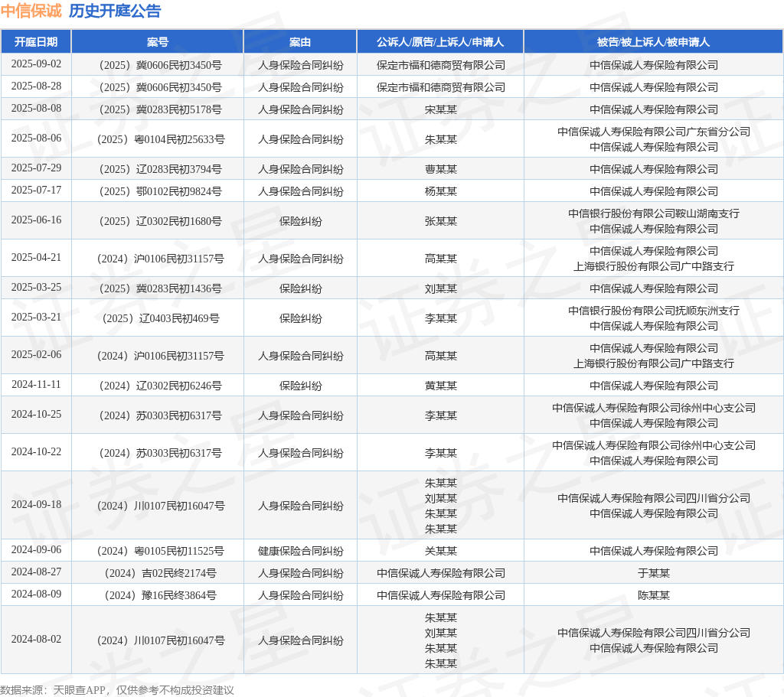Click the 被告/被上诉人/被申请人 column header
Screen dimensions: 784x697
tap(654, 42)
